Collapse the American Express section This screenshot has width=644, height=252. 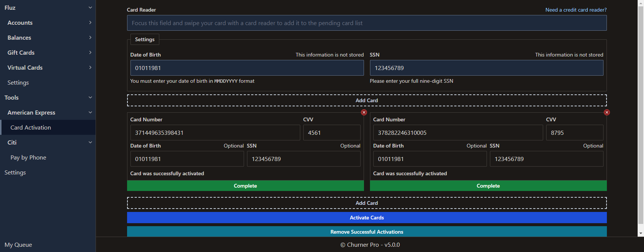(90, 112)
